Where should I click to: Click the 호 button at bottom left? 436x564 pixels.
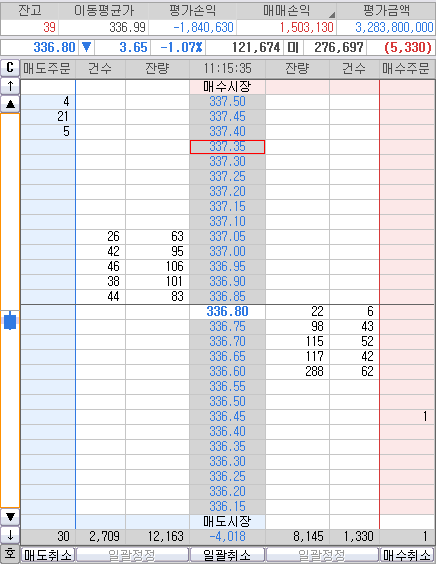coord(10,554)
